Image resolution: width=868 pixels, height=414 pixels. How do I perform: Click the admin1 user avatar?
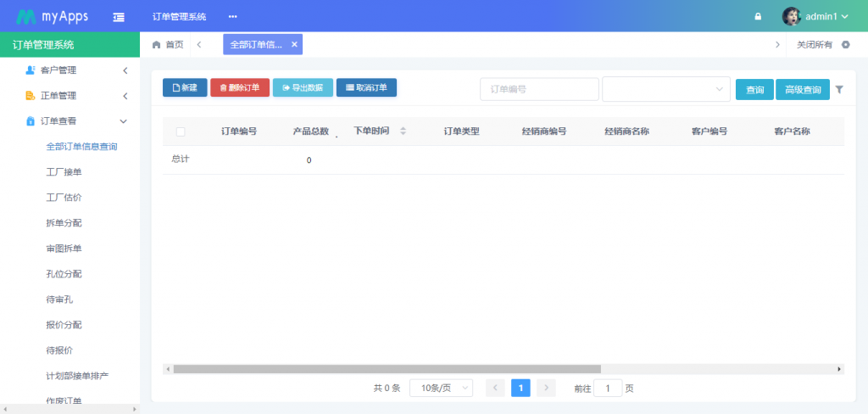click(792, 16)
